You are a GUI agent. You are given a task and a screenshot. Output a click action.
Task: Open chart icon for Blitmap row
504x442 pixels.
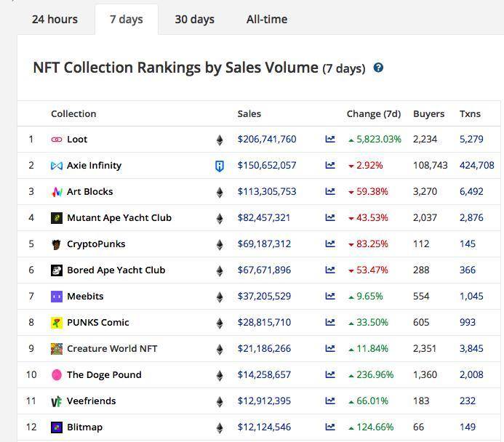point(330,427)
